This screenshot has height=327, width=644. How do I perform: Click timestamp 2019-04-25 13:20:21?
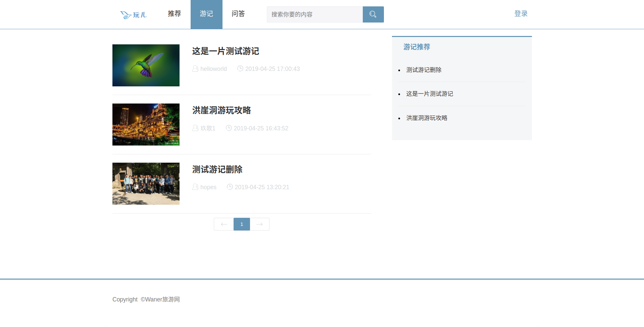click(262, 187)
